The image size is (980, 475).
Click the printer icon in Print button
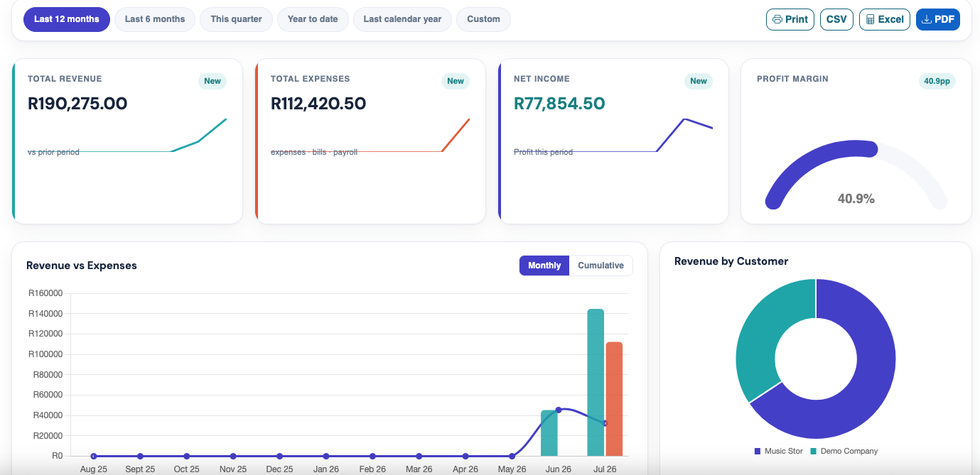pos(777,19)
